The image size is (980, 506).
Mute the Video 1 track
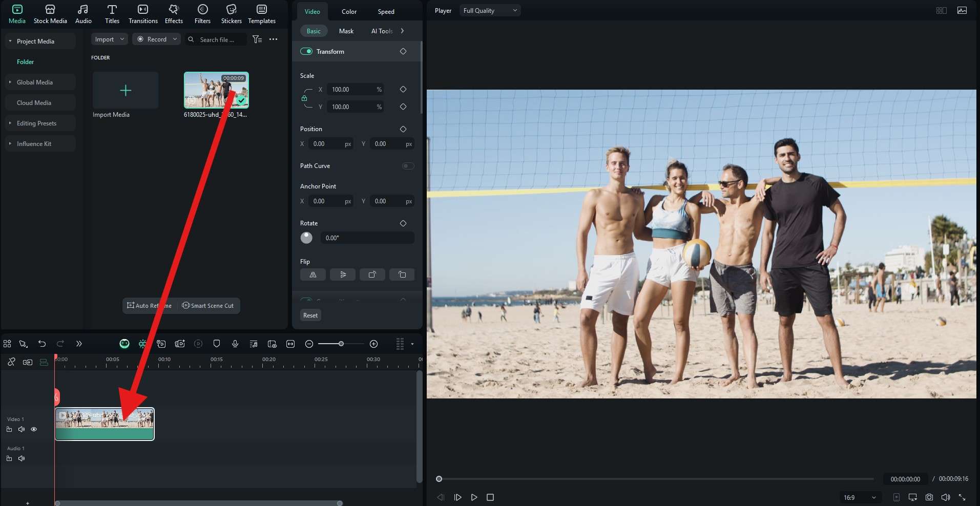tap(22, 429)
